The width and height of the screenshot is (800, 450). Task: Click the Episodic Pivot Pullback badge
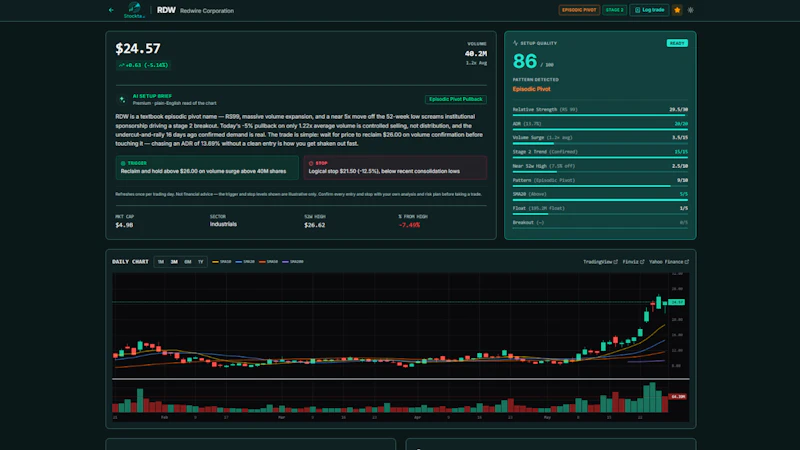pyautogui.click(x=456, y=99)
